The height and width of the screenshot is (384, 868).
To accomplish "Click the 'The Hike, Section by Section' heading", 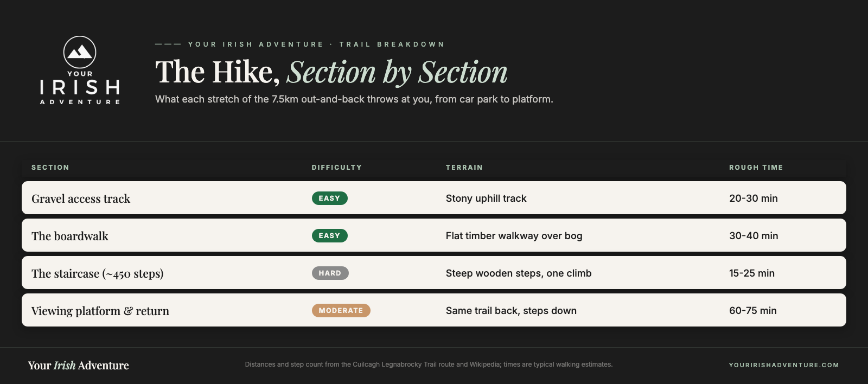I will click(331, 72).
